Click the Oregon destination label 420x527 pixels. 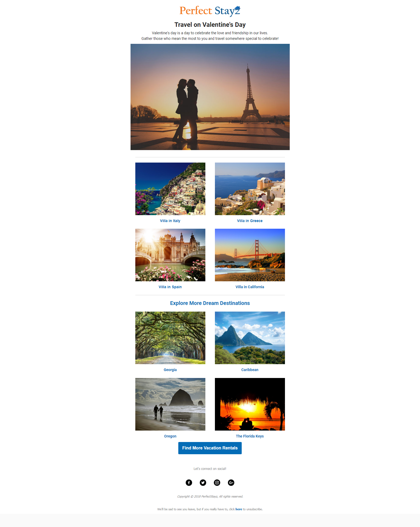[x=170, y=436]
